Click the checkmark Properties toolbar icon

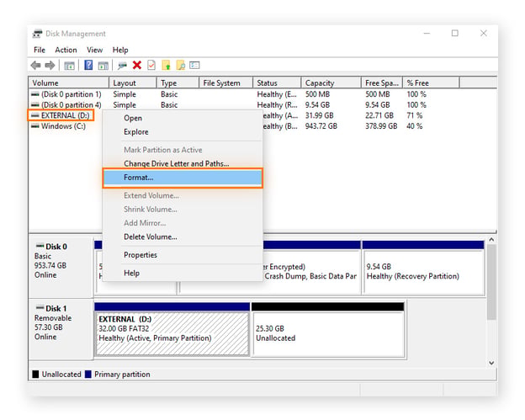tap(151, 65)
